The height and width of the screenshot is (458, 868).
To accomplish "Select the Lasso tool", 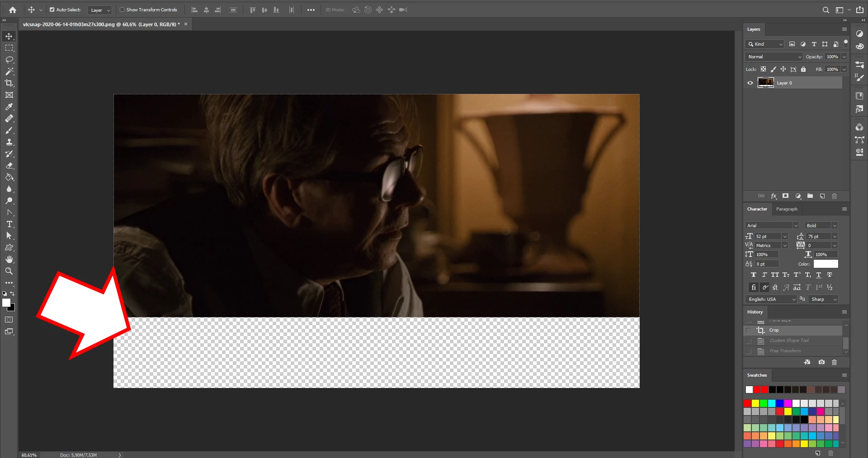I will [9, 60].
